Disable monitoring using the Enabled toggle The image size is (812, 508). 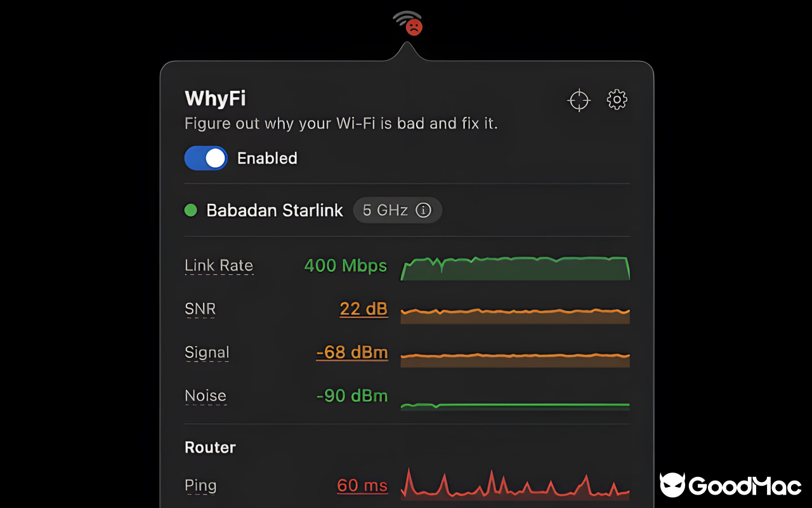click(x=206, y=158)
